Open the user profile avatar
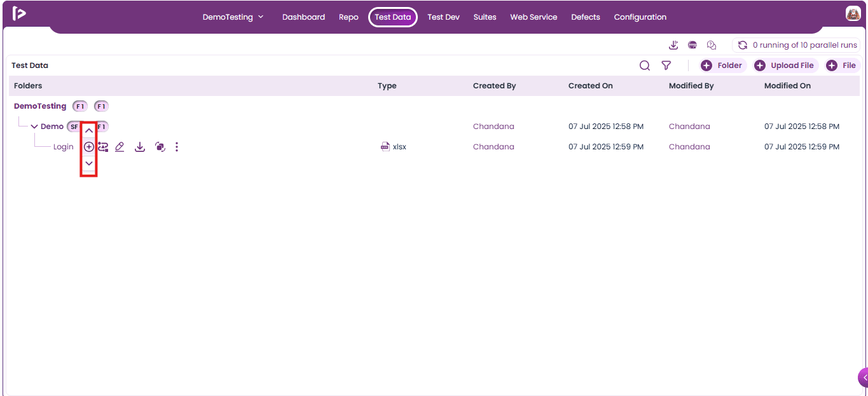This screenshot has width=868, height=396. tap(853, 13)
